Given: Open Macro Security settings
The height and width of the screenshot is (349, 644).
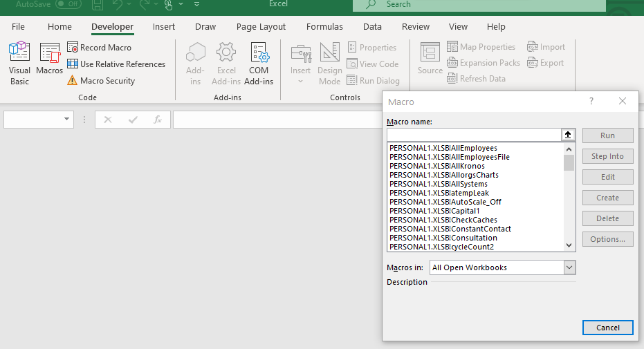Looking at the screenshot, I should coord(101,81).
